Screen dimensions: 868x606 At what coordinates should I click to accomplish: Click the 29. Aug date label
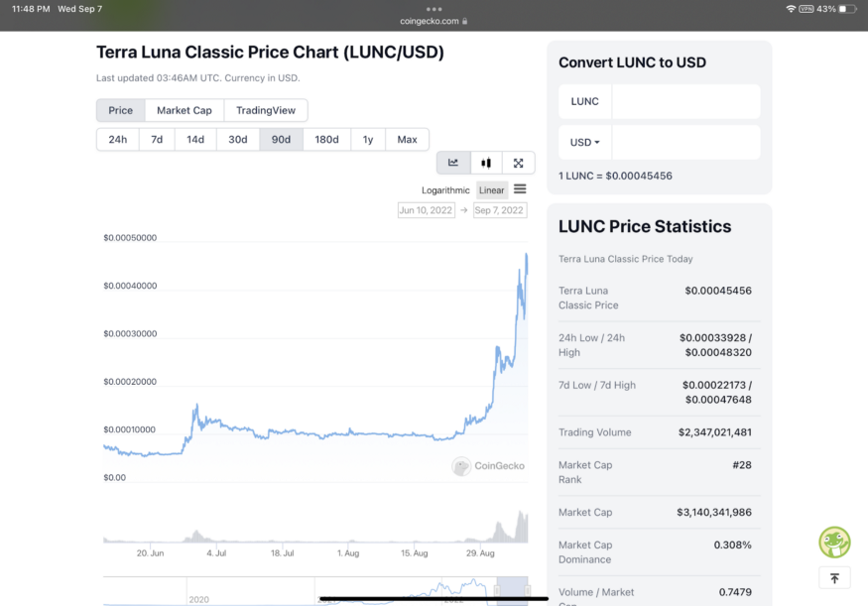click(480, 552)
